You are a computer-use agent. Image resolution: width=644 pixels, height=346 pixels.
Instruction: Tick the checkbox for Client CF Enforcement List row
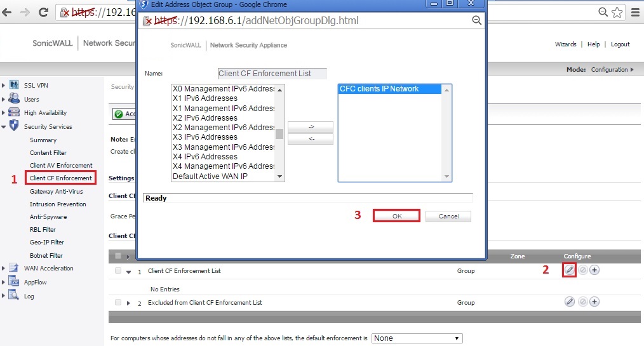(x=118, y=270)
